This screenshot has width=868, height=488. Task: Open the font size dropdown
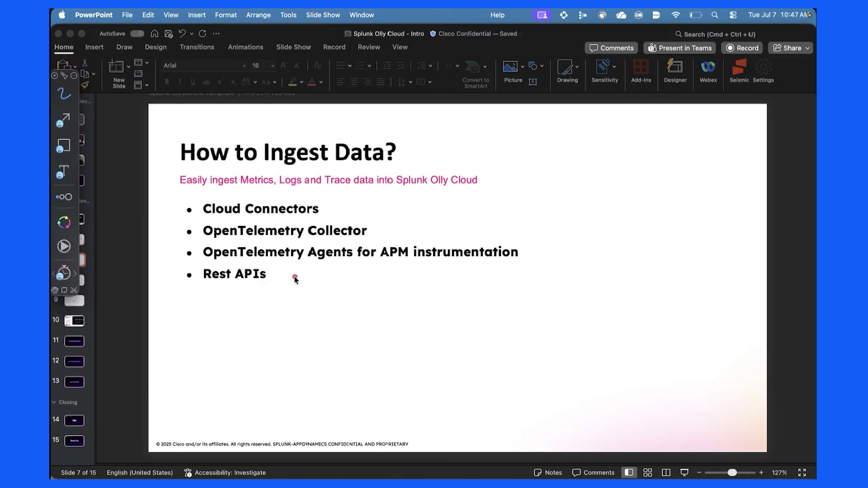click(264, 66)
